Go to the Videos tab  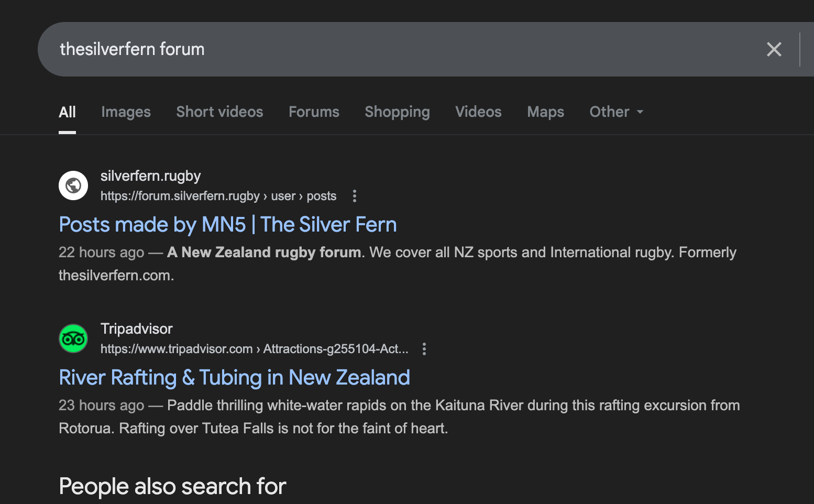tap(478, 112)
